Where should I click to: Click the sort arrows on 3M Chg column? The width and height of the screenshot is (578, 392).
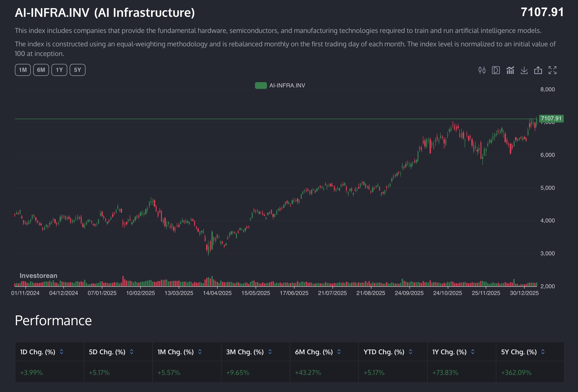[x=270, y=352]
